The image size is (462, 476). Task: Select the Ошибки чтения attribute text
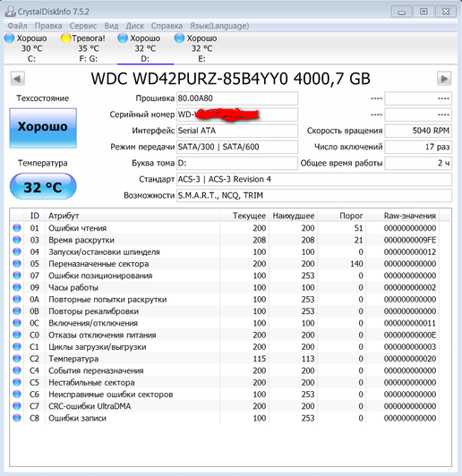(78, 228)
